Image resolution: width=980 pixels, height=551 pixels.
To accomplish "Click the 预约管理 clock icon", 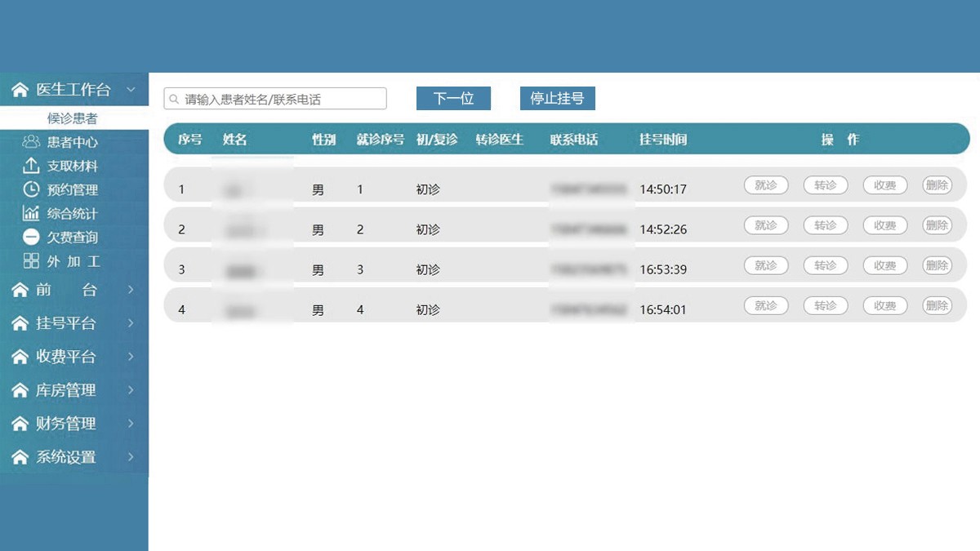I will pyautogui.click(x=31, y=189).
